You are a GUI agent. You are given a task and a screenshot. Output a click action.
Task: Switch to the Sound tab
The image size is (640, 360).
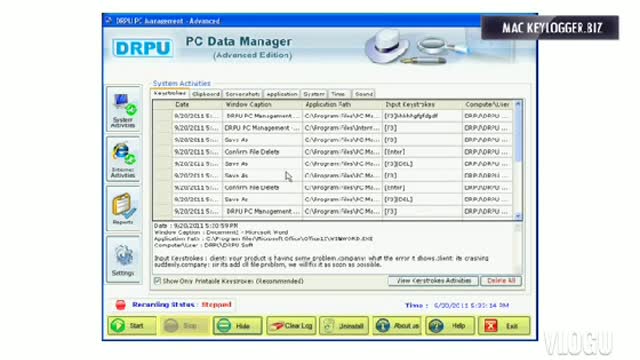click(x=364, y=94)
